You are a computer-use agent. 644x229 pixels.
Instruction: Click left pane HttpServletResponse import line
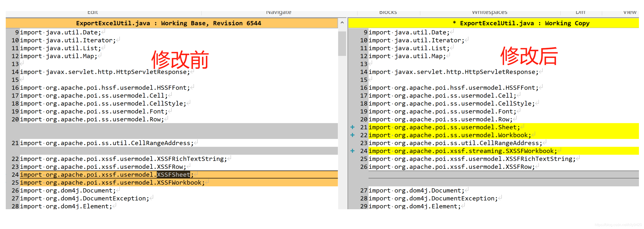[x=105, y=72]
